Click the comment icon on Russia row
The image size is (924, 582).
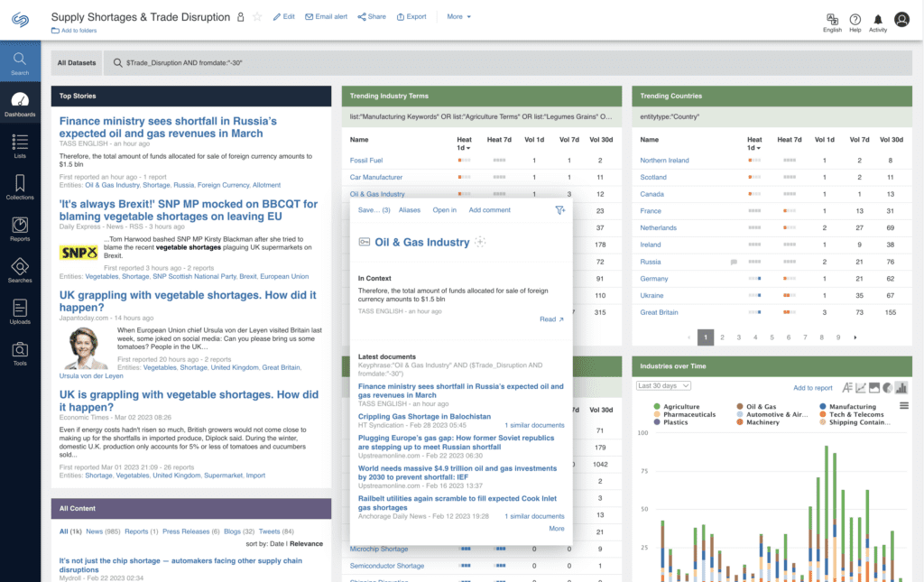(734, 263)
